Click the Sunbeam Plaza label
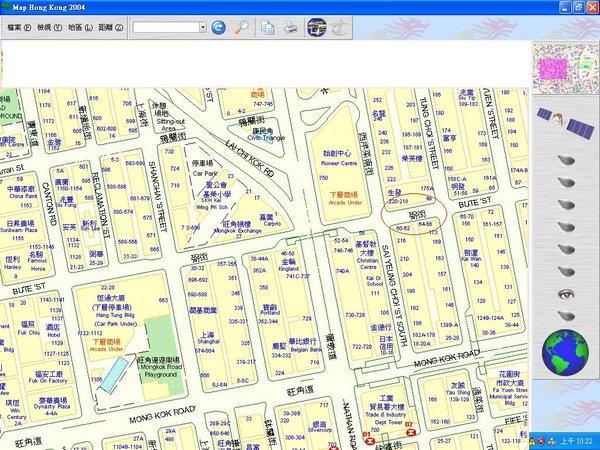 [x=18, y=230]
